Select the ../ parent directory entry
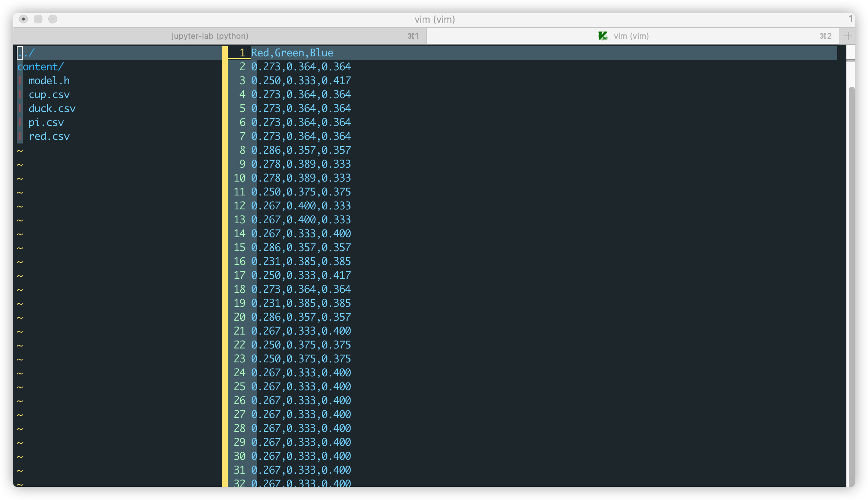The image size is (868, 500). tap(26, 53)
